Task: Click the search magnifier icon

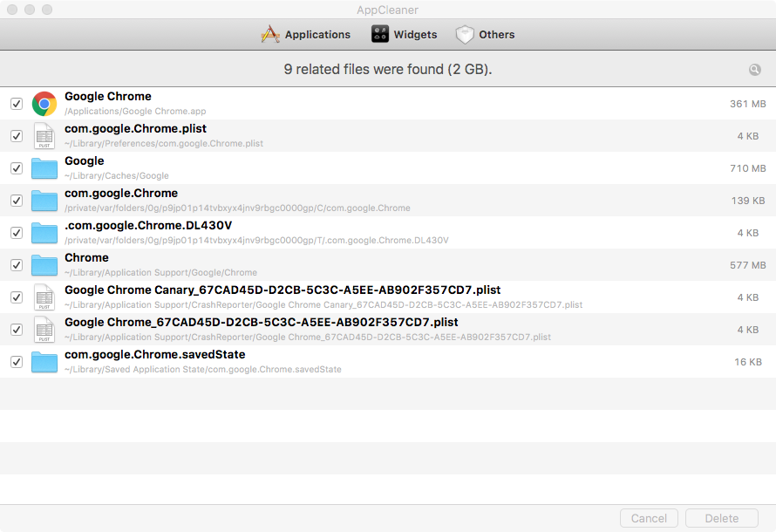Action: [x=755, y=69]
